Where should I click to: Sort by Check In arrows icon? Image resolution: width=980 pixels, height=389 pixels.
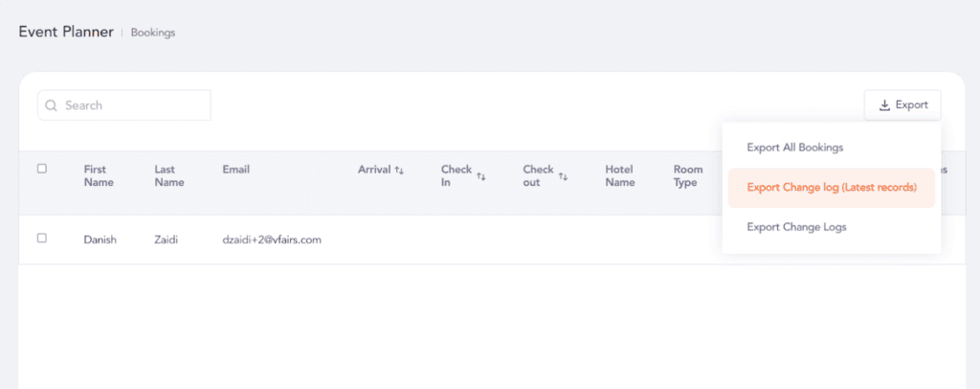[481, 177]
